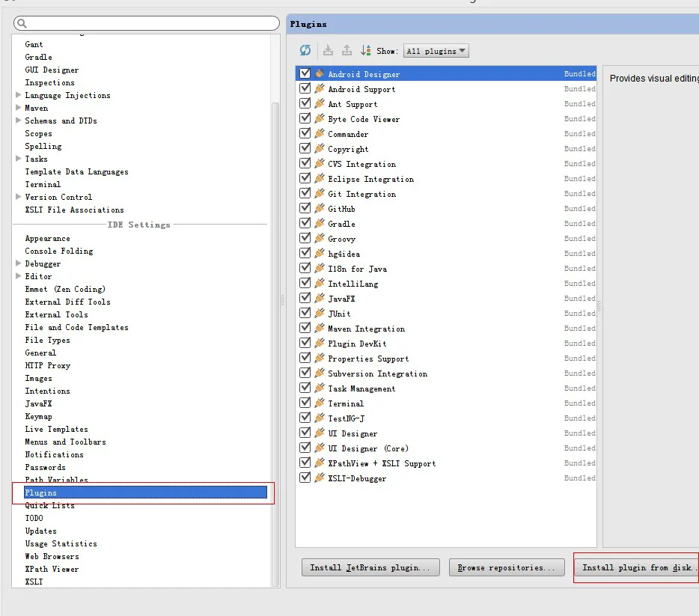Open the Notifications settings page

point(55,454)
